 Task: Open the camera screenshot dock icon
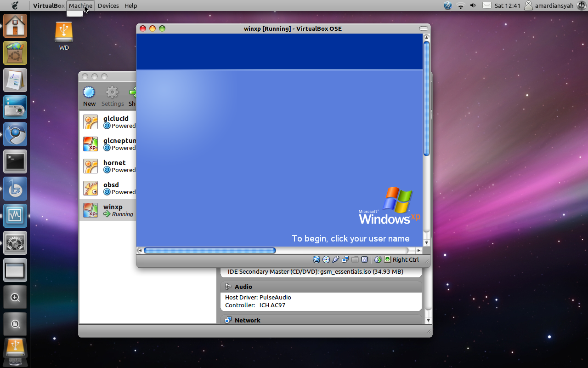point(15,107)
